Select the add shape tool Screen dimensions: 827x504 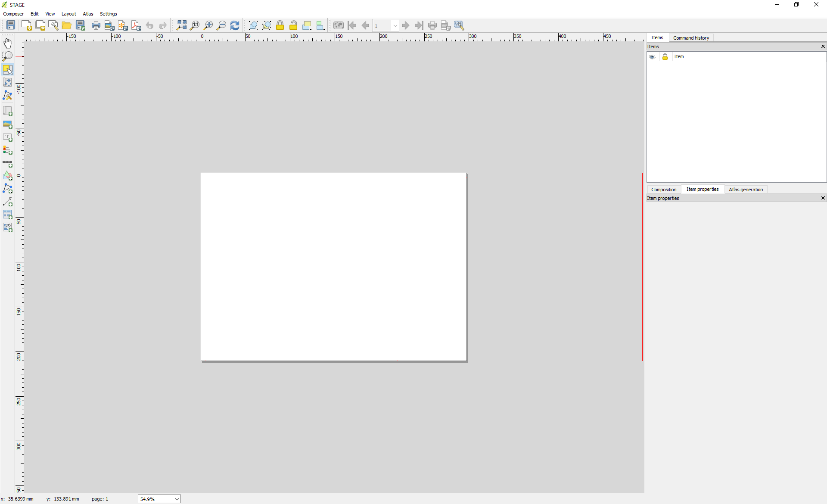[8, 175]
